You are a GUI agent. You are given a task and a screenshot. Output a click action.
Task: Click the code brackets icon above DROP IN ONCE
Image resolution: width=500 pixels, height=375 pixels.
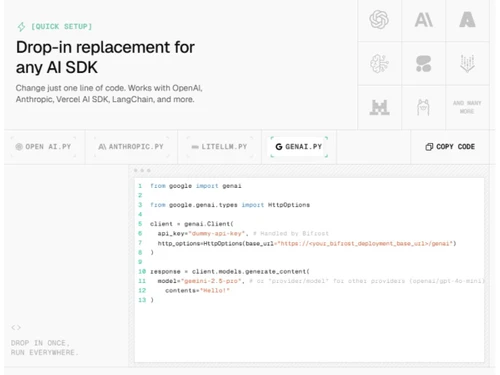[x=16, y=328]
